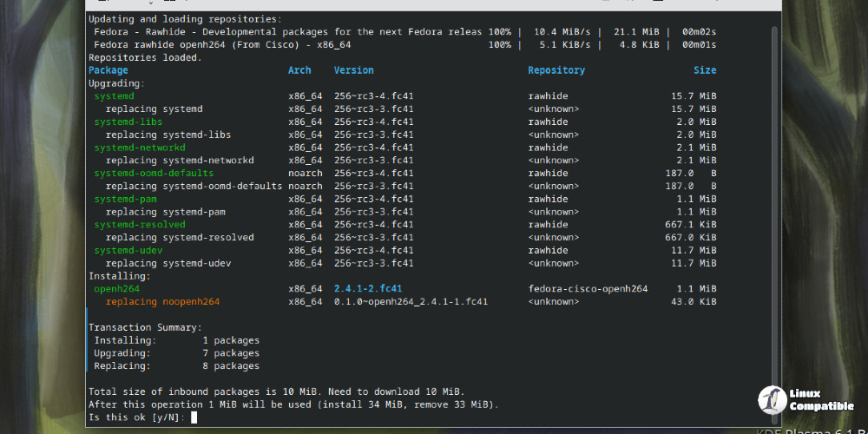Click the fedora-cisco-openh264 repository name
Image resolution: width=868 pixels, height=434 pixels.
click(588, 289)
